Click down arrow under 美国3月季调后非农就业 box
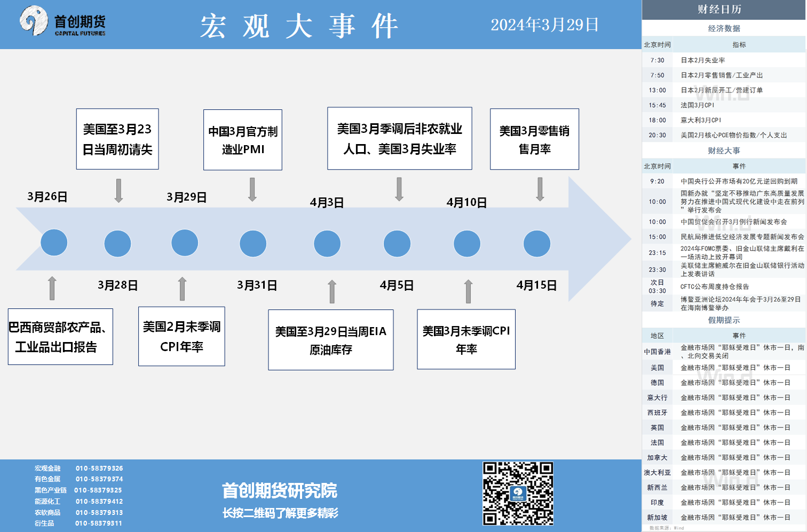The width and height of the screenshot is (807, 532). point(399,189)
